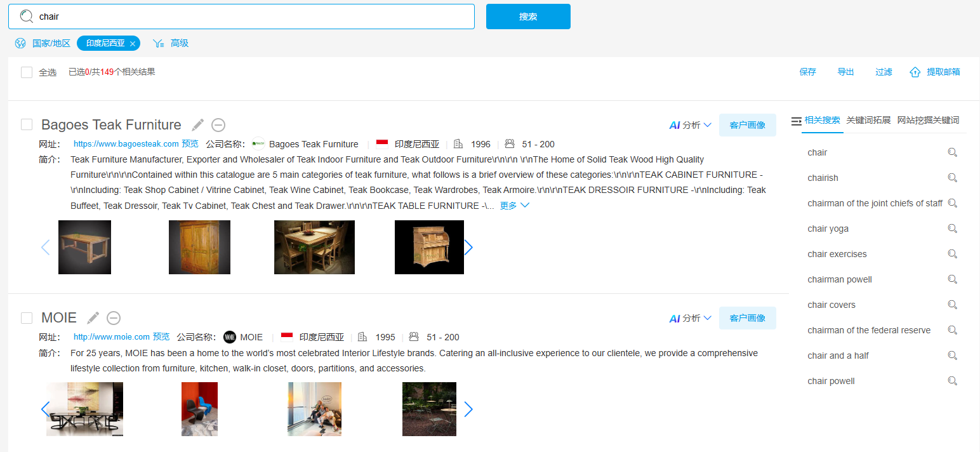Image resolution: width=980 pixels, height=452 pixels.
Task: Open the Bagoes dining set thumbnail
Action: tap(314, 248)
